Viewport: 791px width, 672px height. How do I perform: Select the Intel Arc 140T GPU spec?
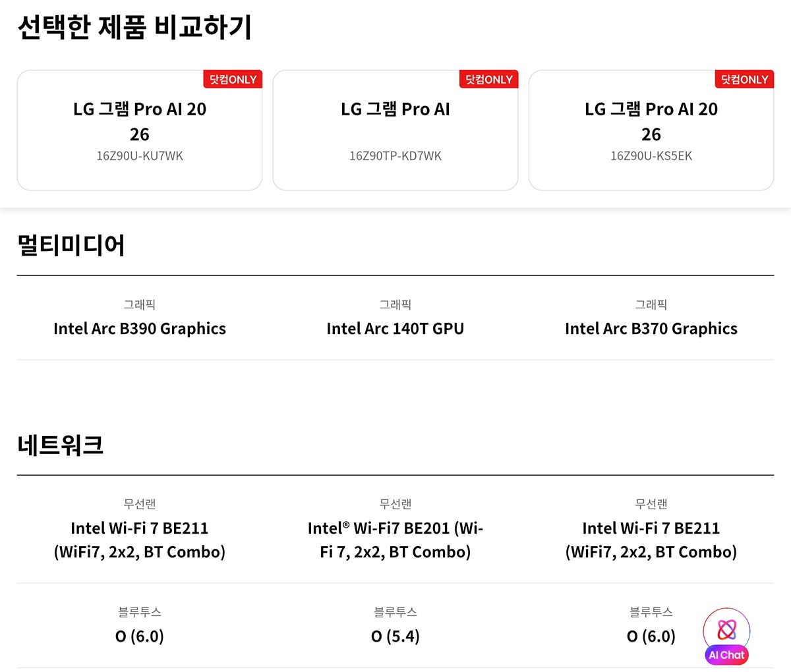tap(395, 329)
